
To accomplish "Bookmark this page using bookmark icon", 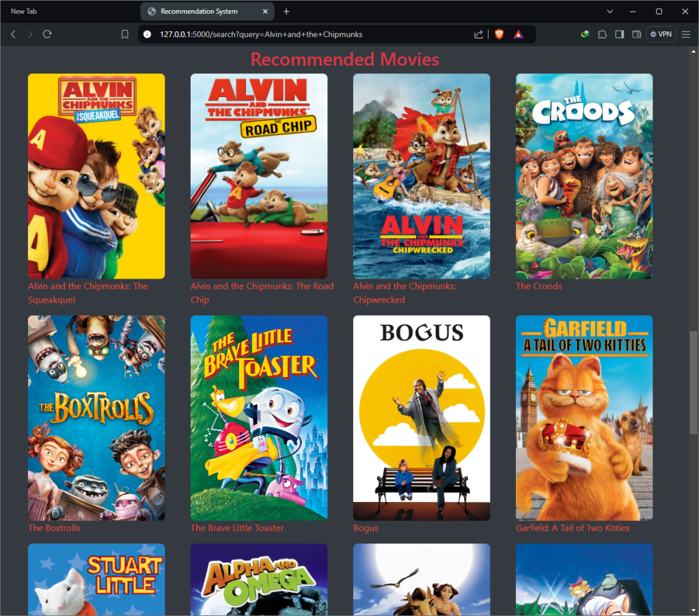I will 124,34.
